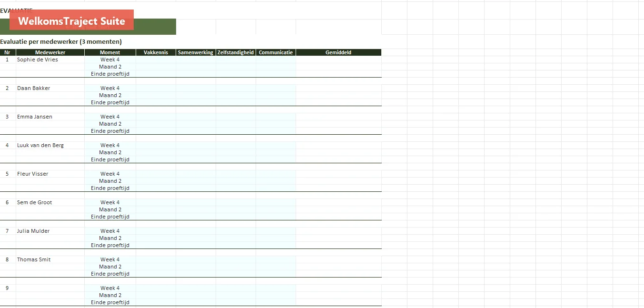The image size is (644, 308).
Task: Select 'Week 4' in Julia Mulder's row
Action: pyautogui.click(x=110, y=231)
